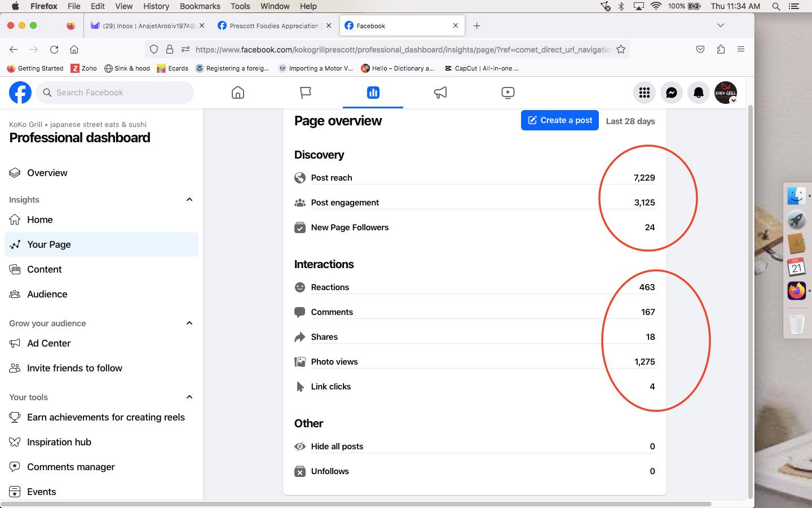Click the Create a post button
This screenshot has width=812, height=508.
point(560,120)
